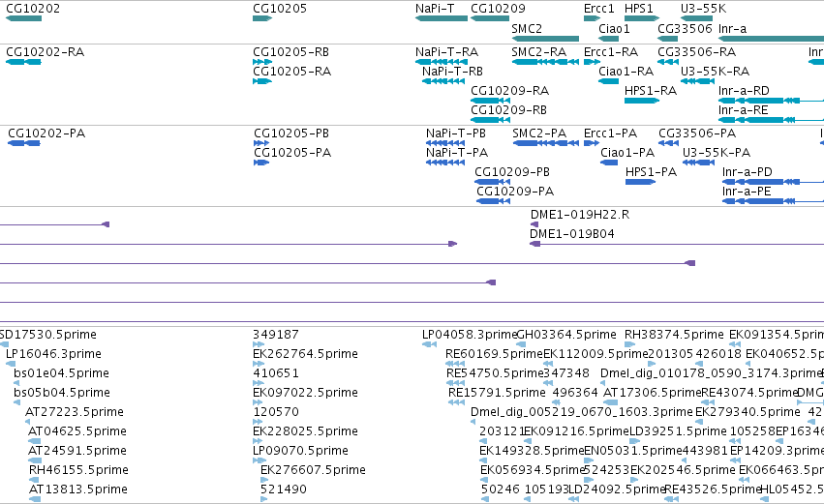Select the Ciao1 gene label

[614, 29]
